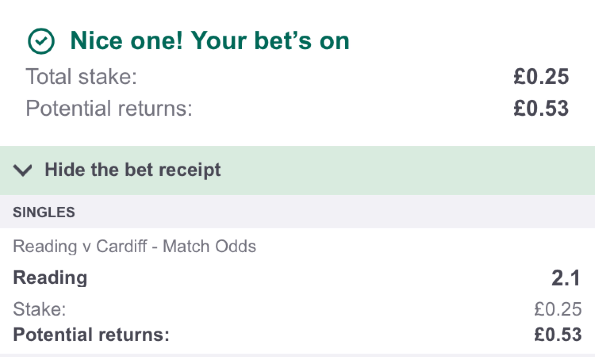This screenshot has height=364, width=595.
Task: Click the 'Nice one! Your bet's on' heading
Action: point(210,41)
